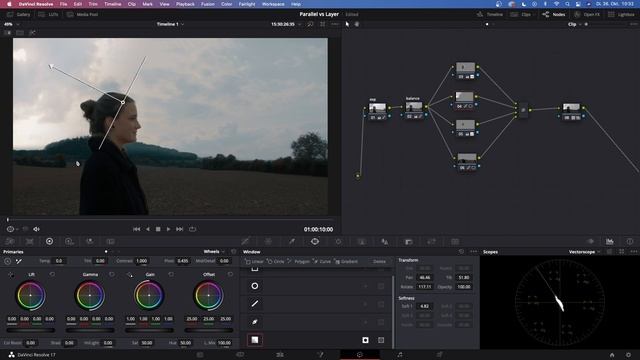Open the Wheels mode dropdown in Primaries
The width and height of the screenshot is (640, 360).
click(214, 251)
